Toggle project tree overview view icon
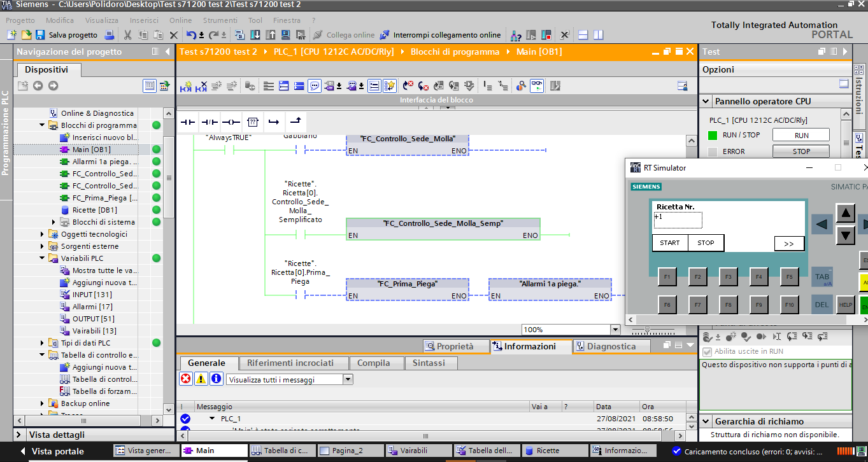The height and width of the screenshot is (462, 868). pyautogui.click(x=150, y=85)
